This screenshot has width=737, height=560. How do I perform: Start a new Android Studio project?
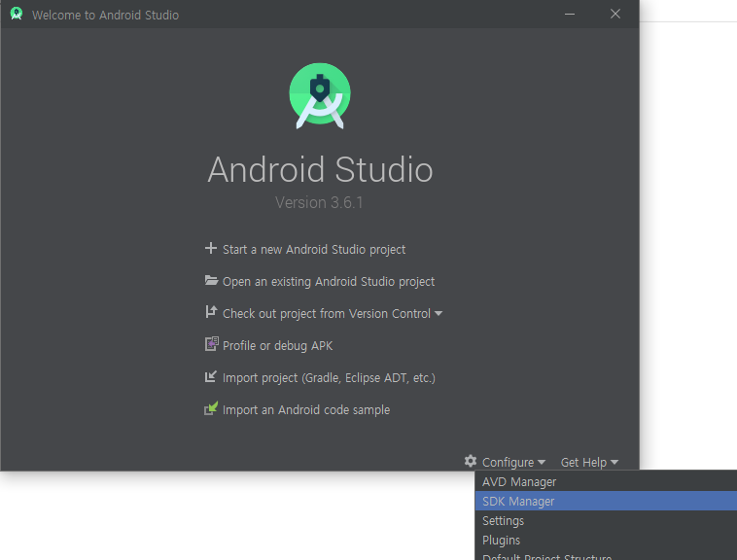click(x=313, y=250)
